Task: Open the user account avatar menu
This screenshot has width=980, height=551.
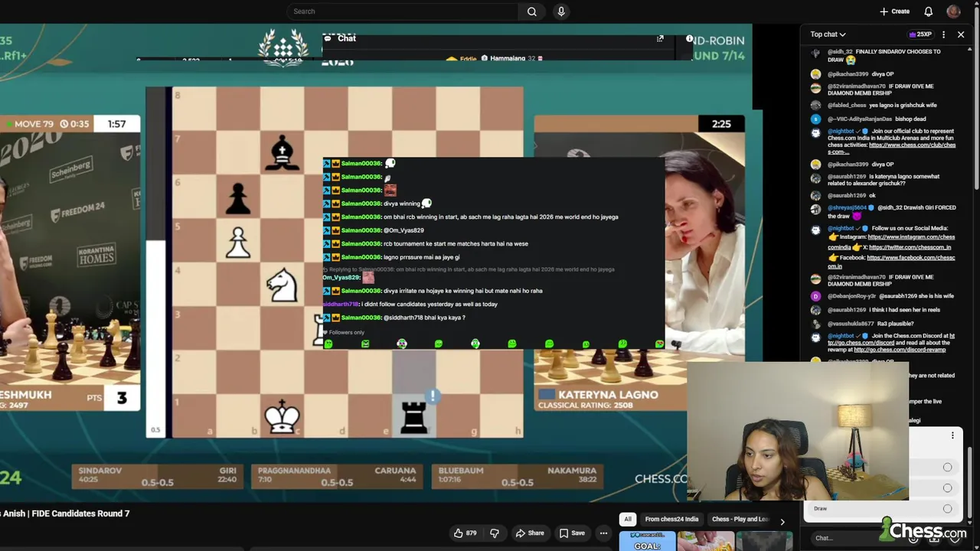Action: (x=953, y=11)
